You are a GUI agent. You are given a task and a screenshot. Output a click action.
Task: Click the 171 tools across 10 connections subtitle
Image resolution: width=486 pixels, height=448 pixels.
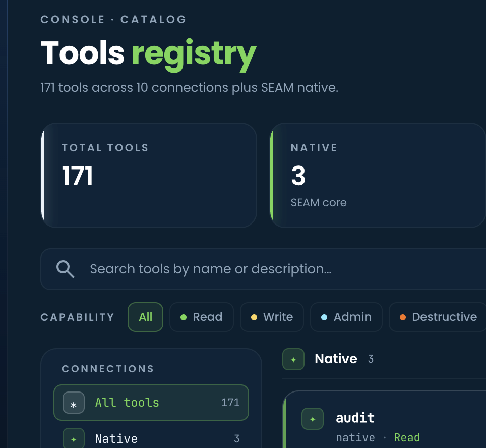coord(190,88)
